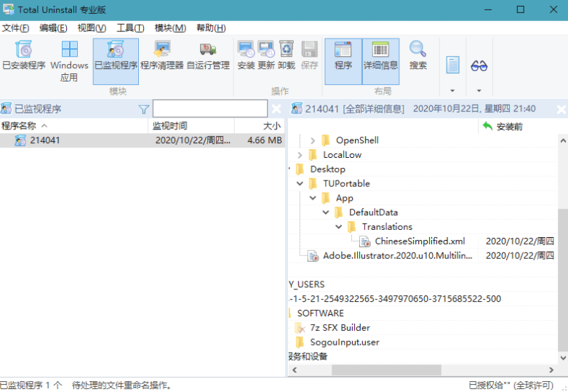Expand the LocalLow folder

pos(300,155)
